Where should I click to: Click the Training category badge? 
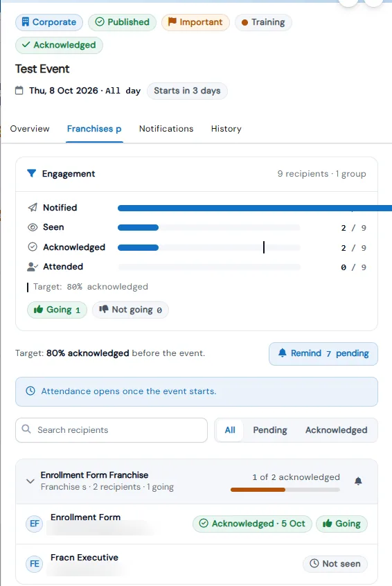tap(263, 22)
